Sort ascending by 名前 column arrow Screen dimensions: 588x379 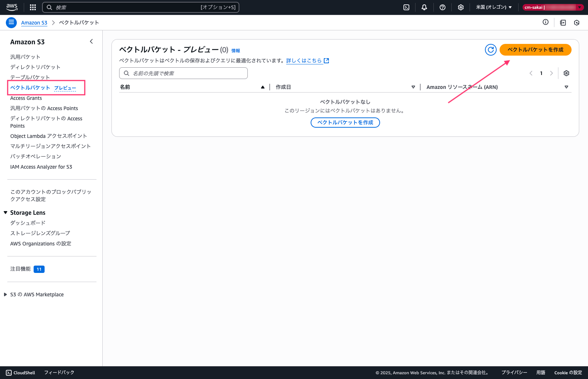pos(262,87)
